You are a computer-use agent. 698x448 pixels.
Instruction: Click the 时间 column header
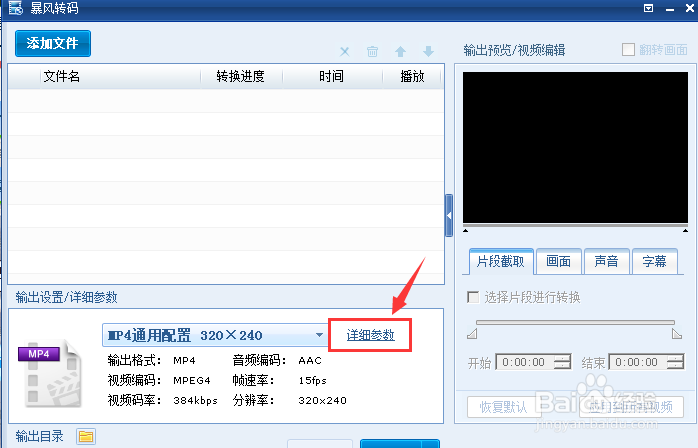pos(331,77)
